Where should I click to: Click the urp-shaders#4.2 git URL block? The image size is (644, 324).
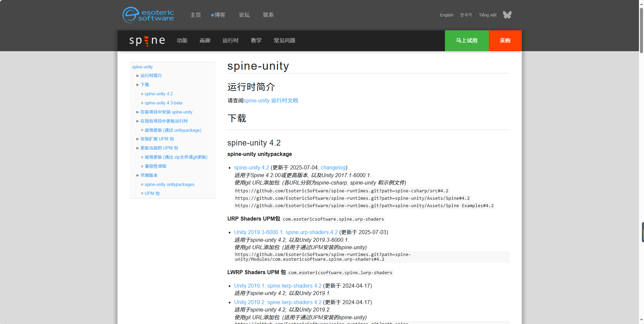372,257
